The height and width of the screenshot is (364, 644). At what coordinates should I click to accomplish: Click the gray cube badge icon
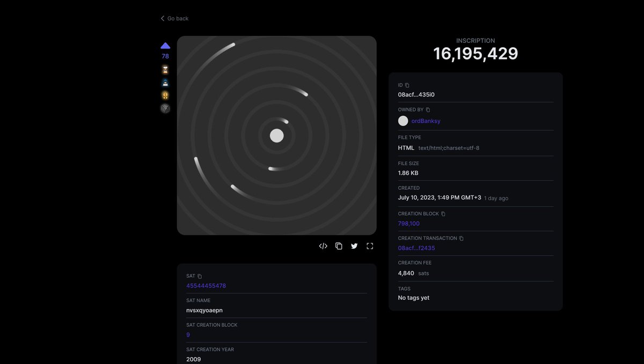click(x=165, y=108)
